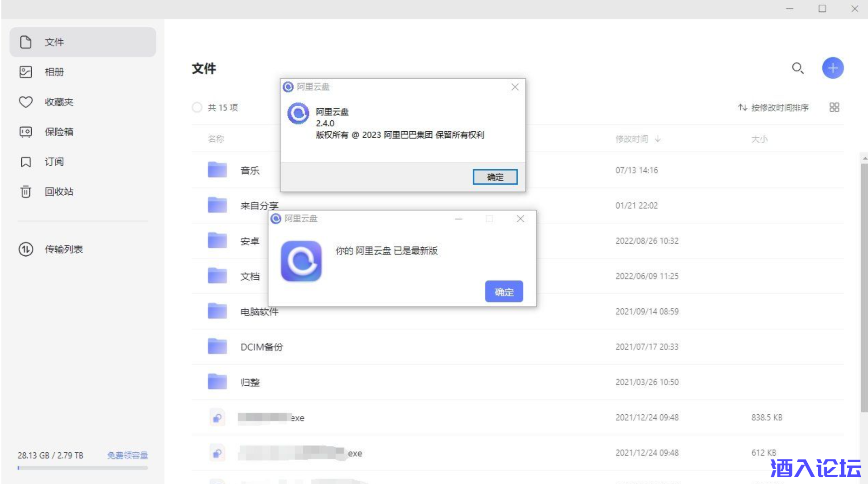Click the bookmark icon for 订阅

tap(26, 162)
